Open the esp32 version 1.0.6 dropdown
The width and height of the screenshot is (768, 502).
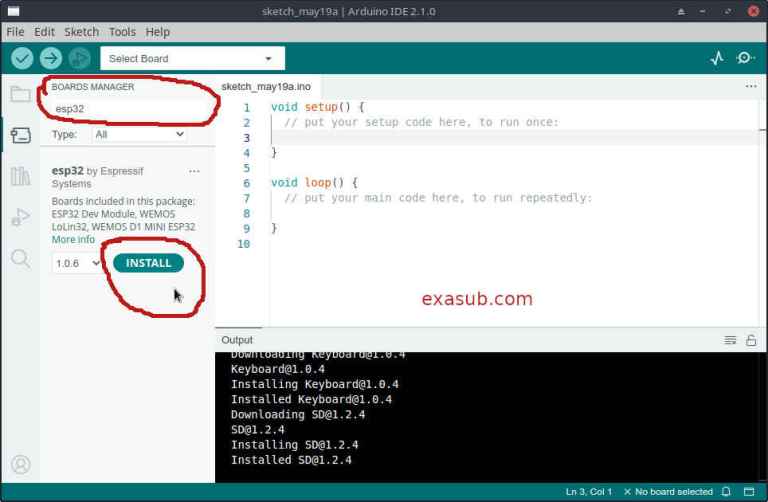tap(76, 263)
